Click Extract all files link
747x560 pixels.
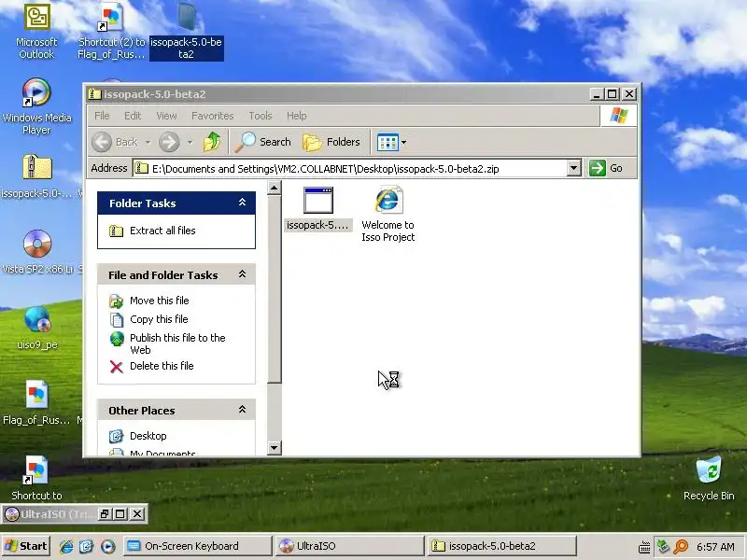click(x=162, y=231)
